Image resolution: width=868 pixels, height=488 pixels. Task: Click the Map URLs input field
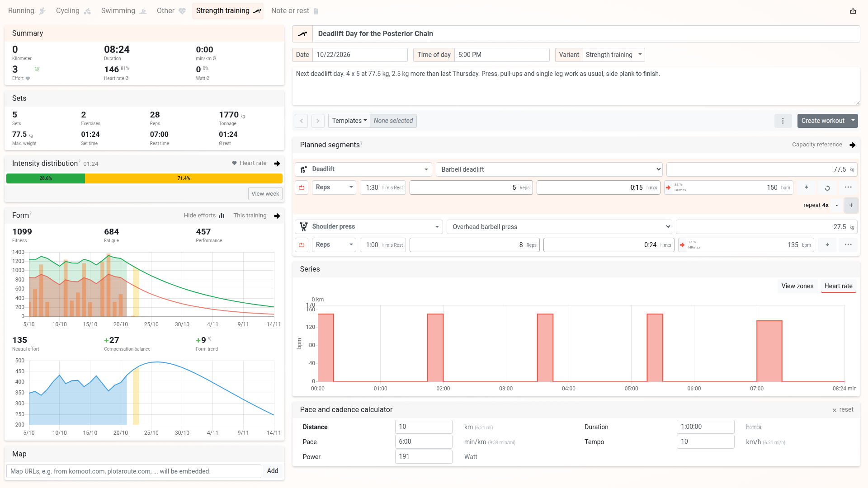[134, 471]
